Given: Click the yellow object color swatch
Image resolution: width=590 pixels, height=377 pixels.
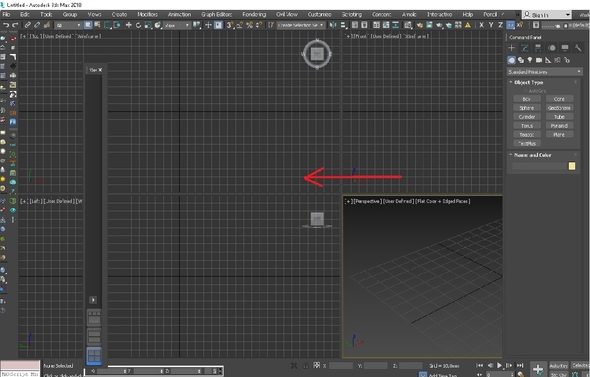Looking at the screenshot, I should click(572, 166).
